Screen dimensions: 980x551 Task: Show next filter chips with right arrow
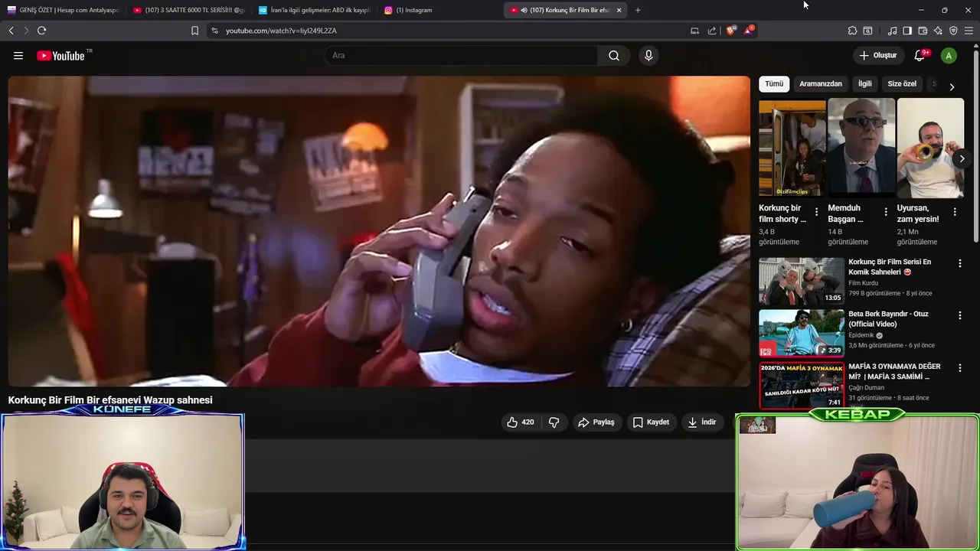pos(952,87)
